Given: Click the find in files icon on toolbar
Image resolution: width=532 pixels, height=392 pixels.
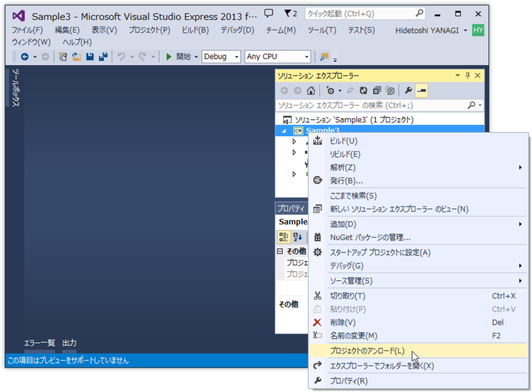Looking at the screenshot, I should 325,56.
